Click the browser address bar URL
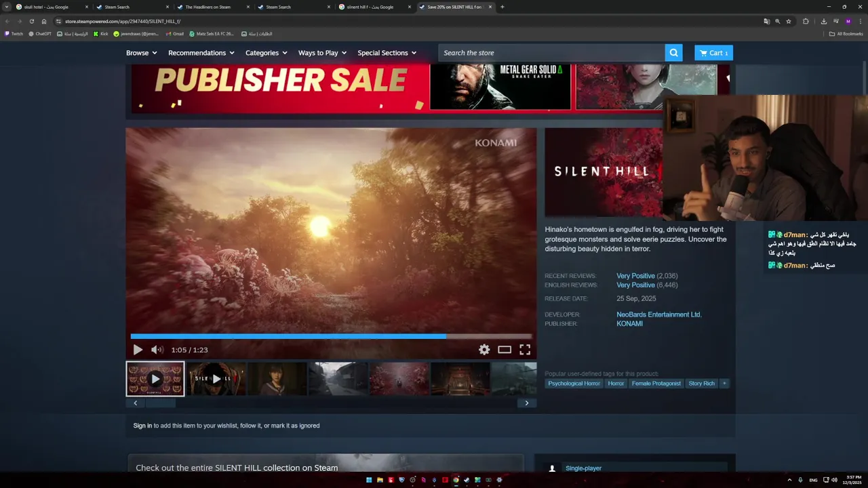Viewport: 868px width, 488px height. [x=123, y=21]
